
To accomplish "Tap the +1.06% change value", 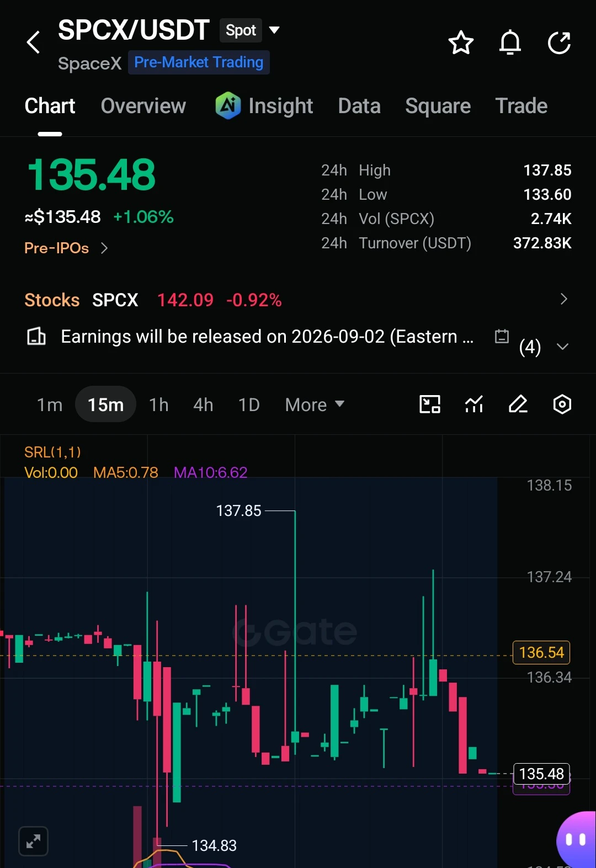I will tap(143, 217).
